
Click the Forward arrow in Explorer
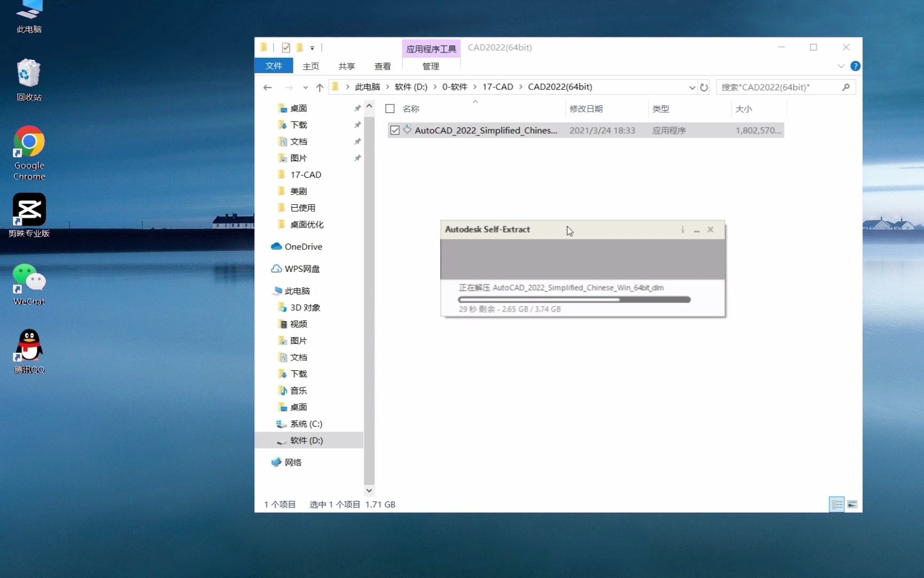click(x=289, y=87)
